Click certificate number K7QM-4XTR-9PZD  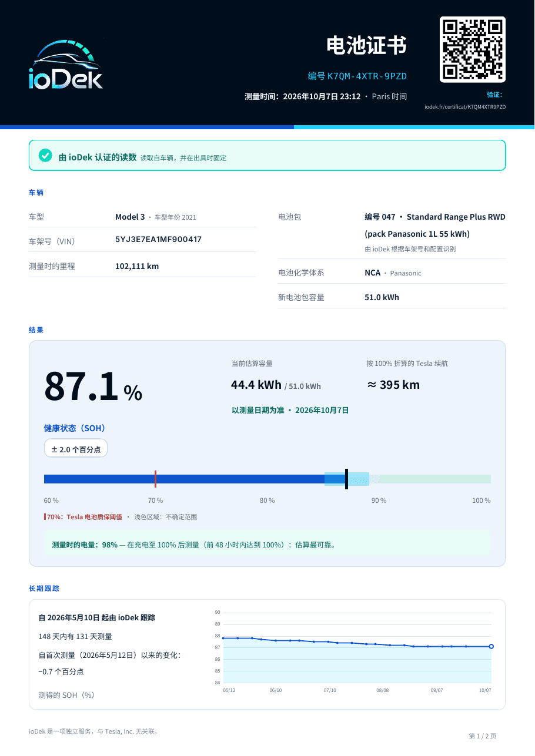pyautogui.click(x=367, y=76)
